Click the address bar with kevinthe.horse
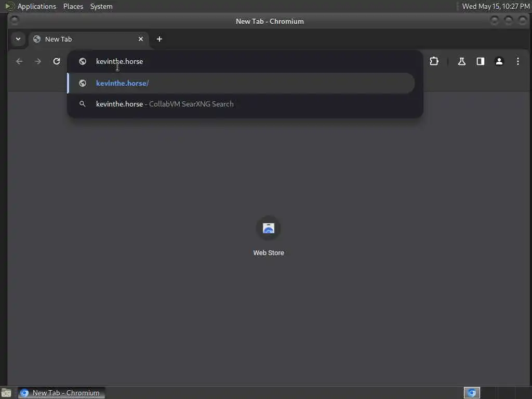This screenshot has width=532, height=399. click(245, 61)
